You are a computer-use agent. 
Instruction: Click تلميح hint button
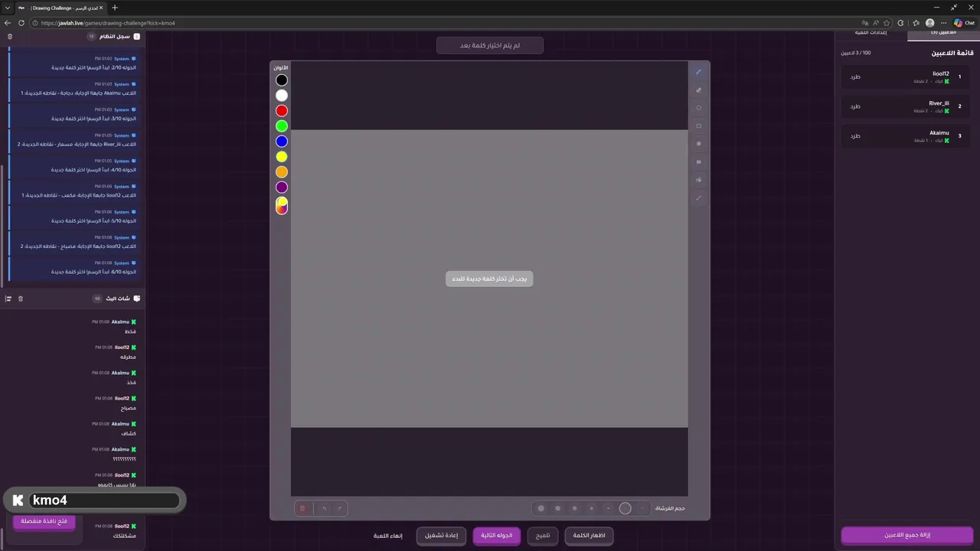pos(543,536)
